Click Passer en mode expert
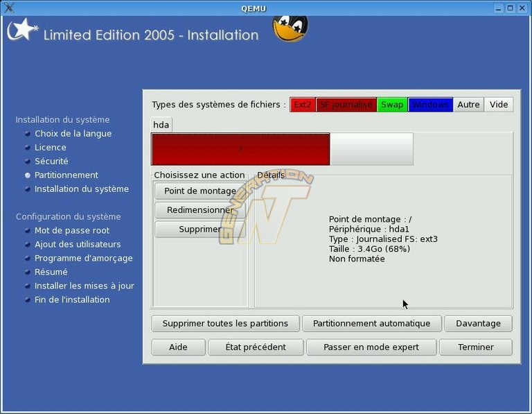Screen dimensions: 532x414 [371, 347]
